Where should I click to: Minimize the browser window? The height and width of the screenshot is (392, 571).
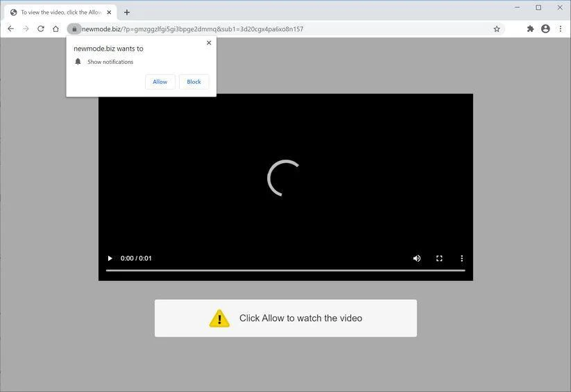[517, 8]
